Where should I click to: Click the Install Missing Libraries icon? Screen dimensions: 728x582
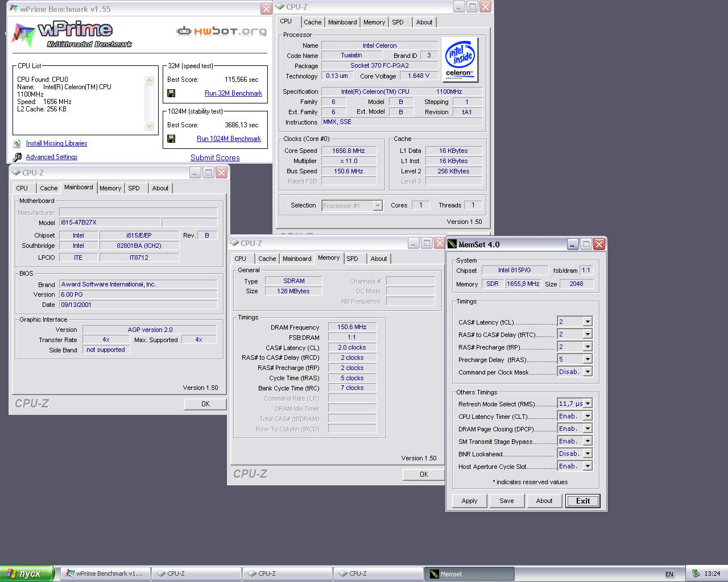point(17,143)
